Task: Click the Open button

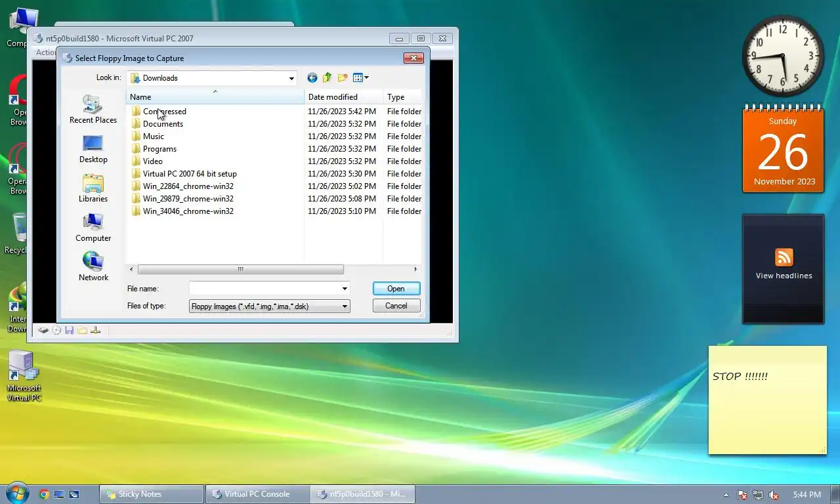Action: click(x=396, y=289)
